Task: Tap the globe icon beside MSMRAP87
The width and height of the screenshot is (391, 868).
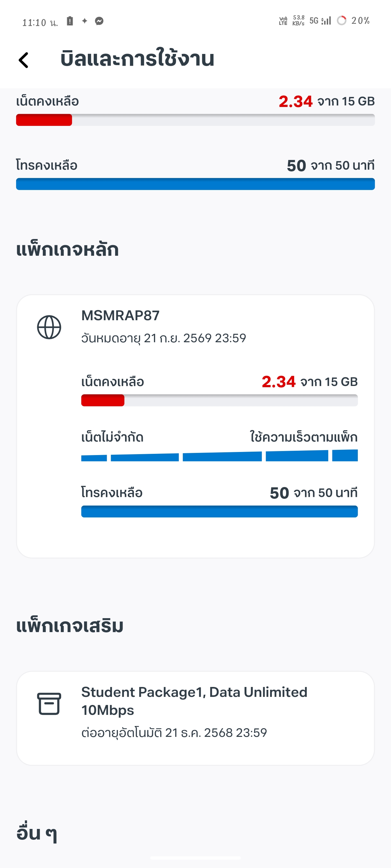Action: point(49,327)
